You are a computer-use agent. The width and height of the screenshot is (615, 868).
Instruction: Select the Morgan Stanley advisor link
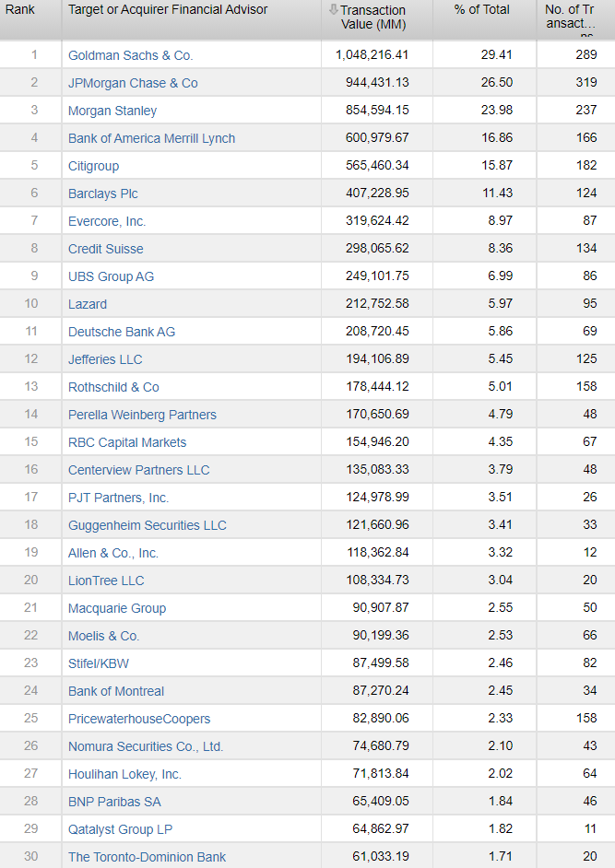(x=112, y=111)
